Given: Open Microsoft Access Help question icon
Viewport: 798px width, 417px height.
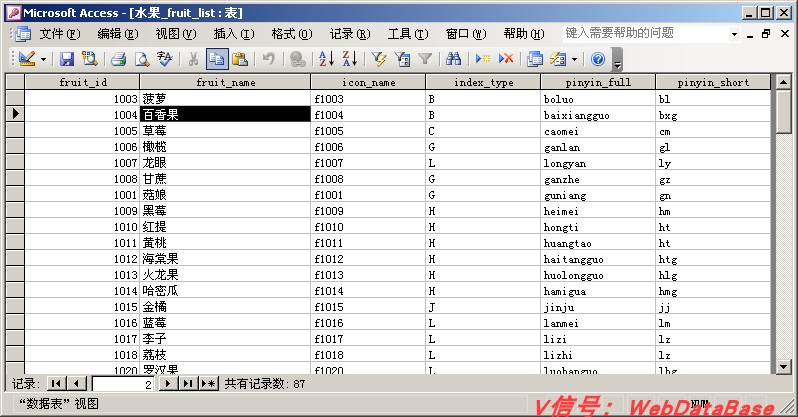Looking at the screenshot, I should [598, 59].
